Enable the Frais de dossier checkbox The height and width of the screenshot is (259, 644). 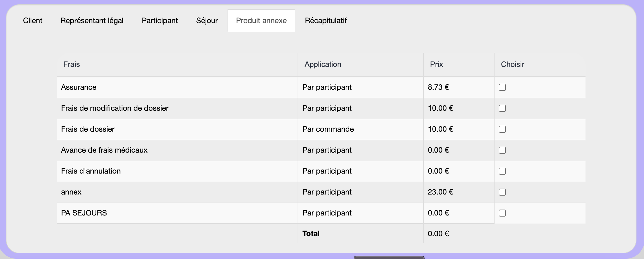click(502, 129)
